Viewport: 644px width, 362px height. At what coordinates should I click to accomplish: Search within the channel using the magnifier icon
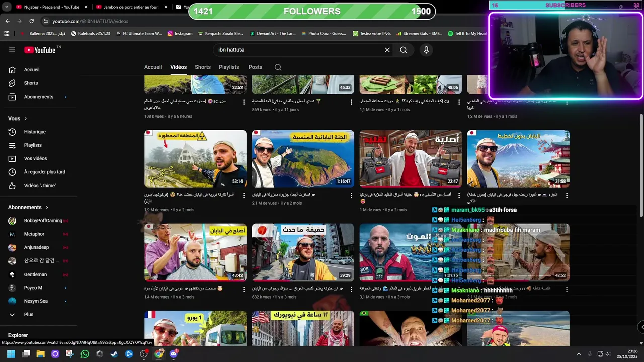[278, 67]
